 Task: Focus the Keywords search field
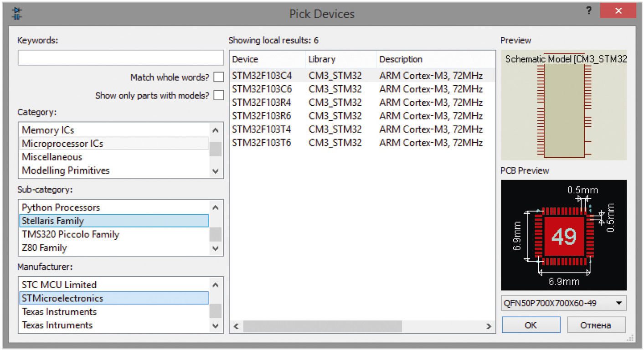pos(121,58)
